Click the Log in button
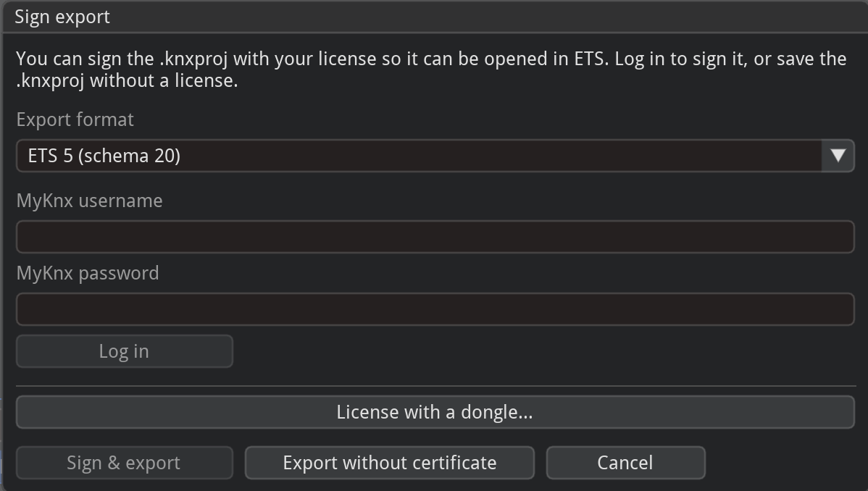868x491 pixels. click(125, 351)
